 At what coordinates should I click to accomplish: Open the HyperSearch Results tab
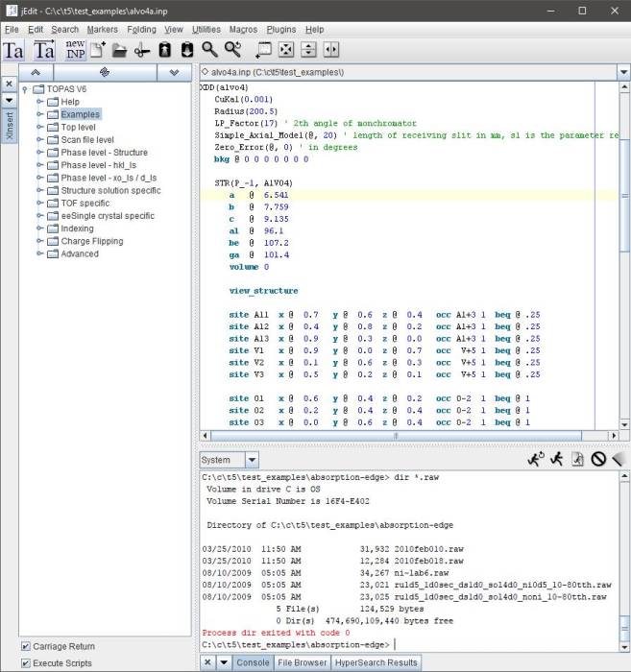coord(376,662)
